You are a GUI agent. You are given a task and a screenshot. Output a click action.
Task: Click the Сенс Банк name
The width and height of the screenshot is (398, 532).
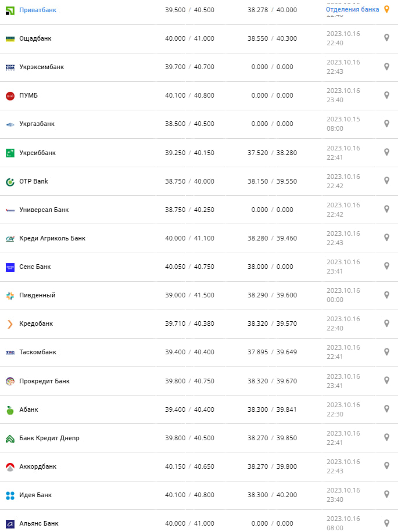pyautogui.click(x=35, y=267)
